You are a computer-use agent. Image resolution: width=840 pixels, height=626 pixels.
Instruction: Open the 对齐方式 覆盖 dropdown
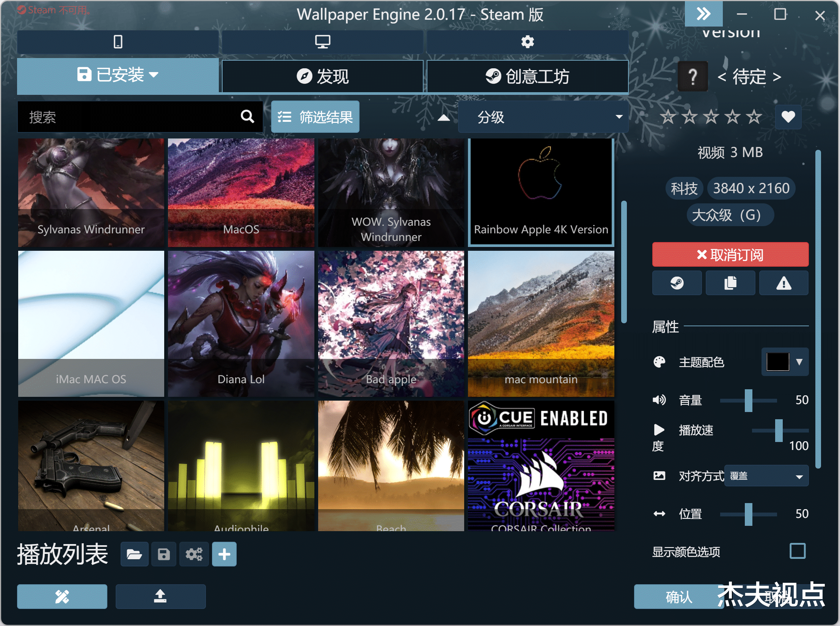tap(766, 476)
